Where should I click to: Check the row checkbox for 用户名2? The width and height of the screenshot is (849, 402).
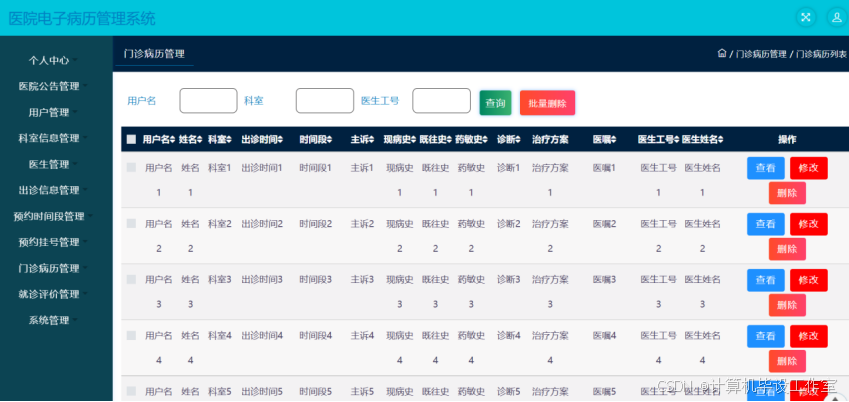131,223
